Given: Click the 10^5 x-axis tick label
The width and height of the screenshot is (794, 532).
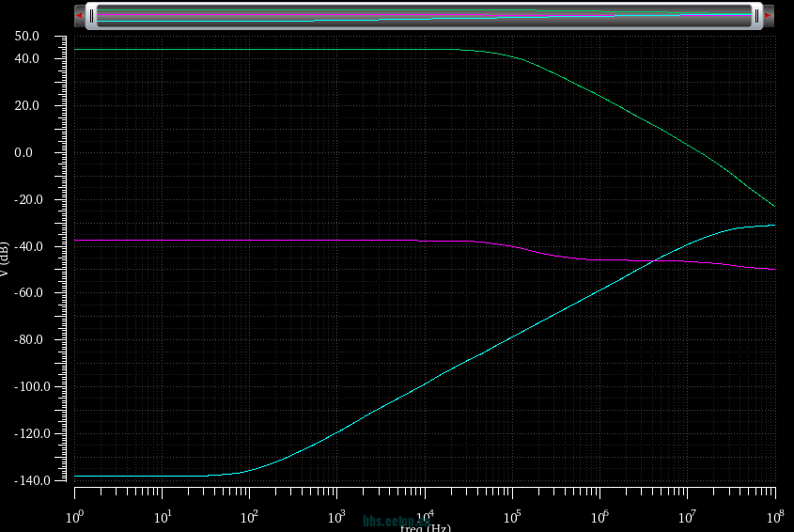Looking at the screenshot, I should (512, 517).
